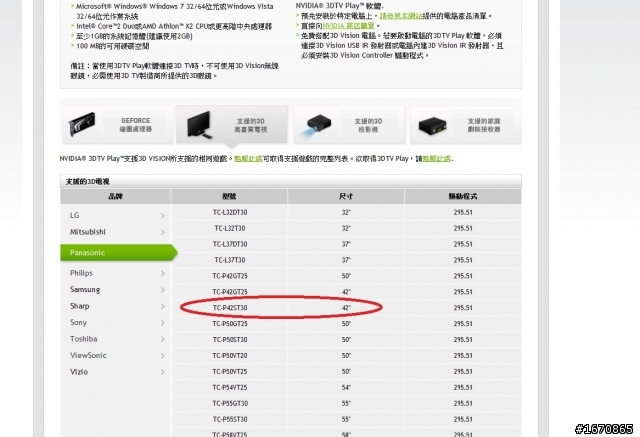Image resolution: width=640 pixels, height=437 pixels.
Task: Expand the ViewSonic brand chevron
Action: pyautogui.click(x=162, y=355)
